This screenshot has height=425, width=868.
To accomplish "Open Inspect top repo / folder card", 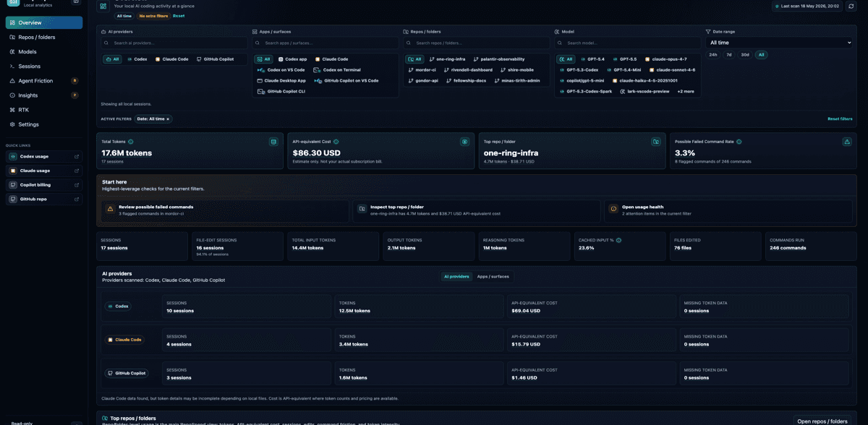I will [475, 210].
